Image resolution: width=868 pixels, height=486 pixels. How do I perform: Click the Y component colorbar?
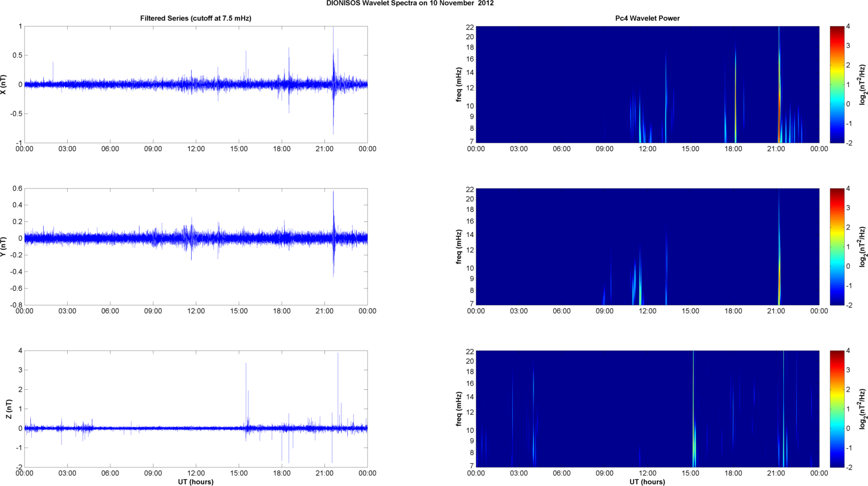pyautogui.click(x=837, y=246)
